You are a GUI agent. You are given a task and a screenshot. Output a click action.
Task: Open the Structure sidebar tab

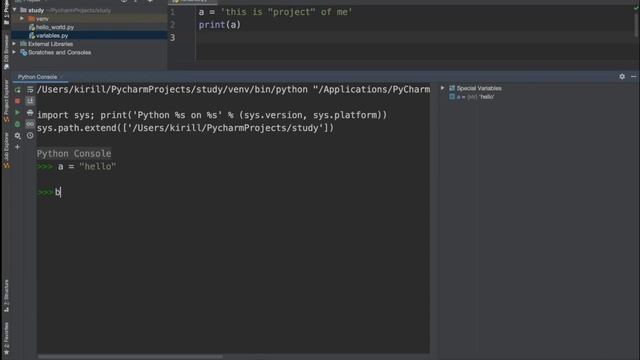tap(6, 296)
